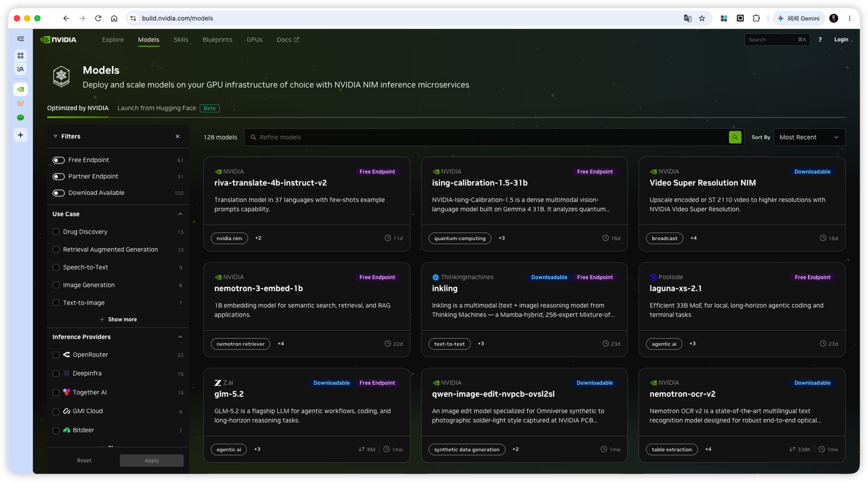Check the Drug Discovery checkbox
This screenshot has height=482, width=868.
pyautogui.click(x=56, y=232)
